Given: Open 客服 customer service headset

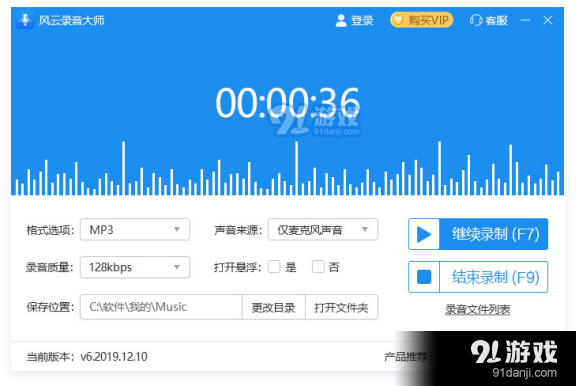Looking at the screenshot, I should [x=489, y=20].
